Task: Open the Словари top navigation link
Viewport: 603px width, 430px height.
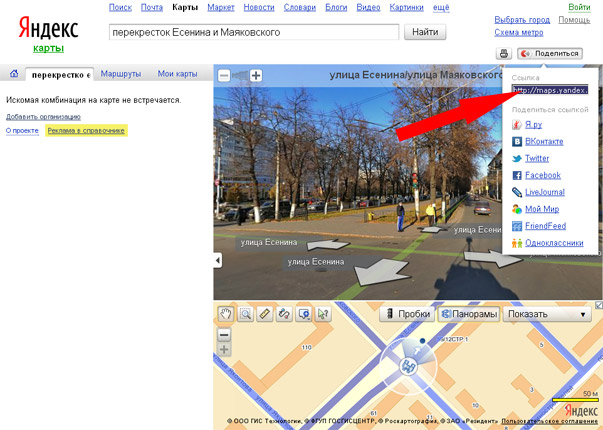Action: 300,7
